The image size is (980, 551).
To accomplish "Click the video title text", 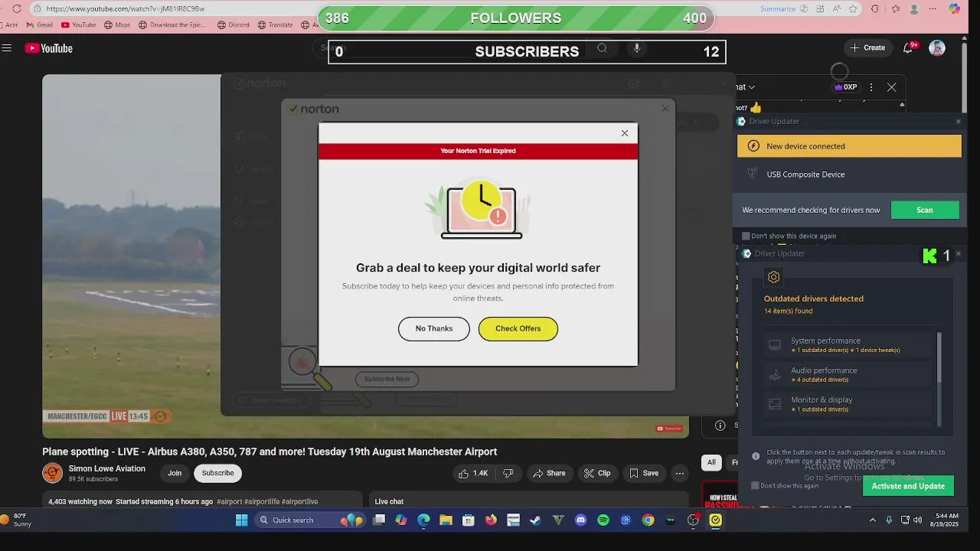I will pos(269,452).
